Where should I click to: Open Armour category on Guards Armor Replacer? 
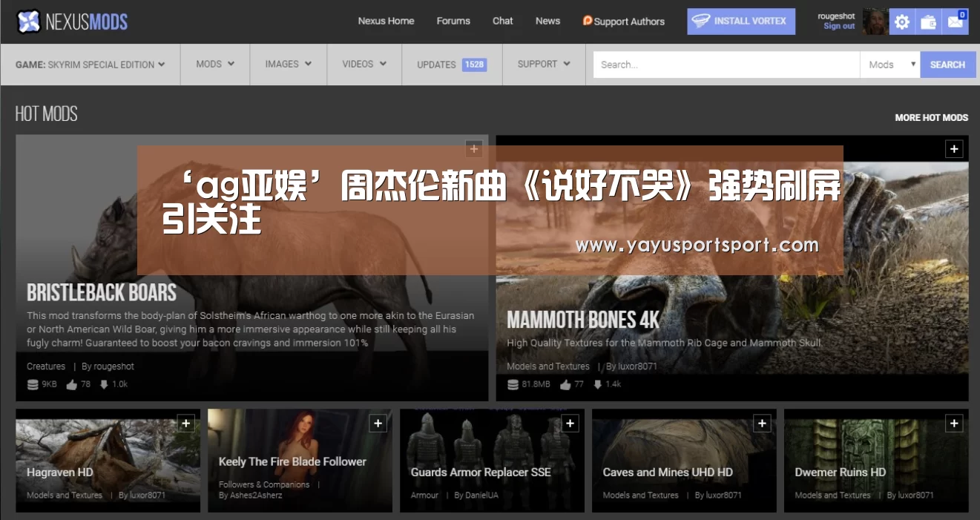point(424,496)
